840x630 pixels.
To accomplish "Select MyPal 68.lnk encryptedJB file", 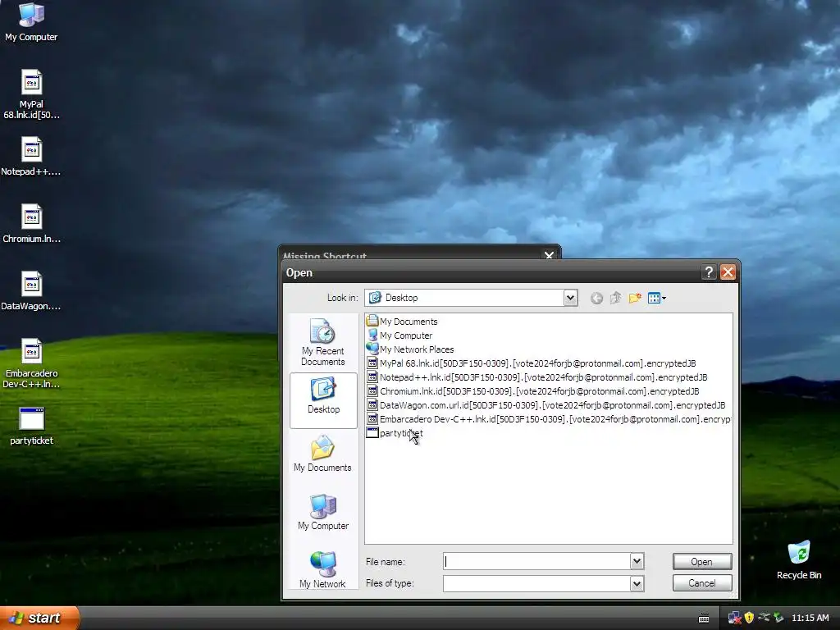I will tap(531, 363).
